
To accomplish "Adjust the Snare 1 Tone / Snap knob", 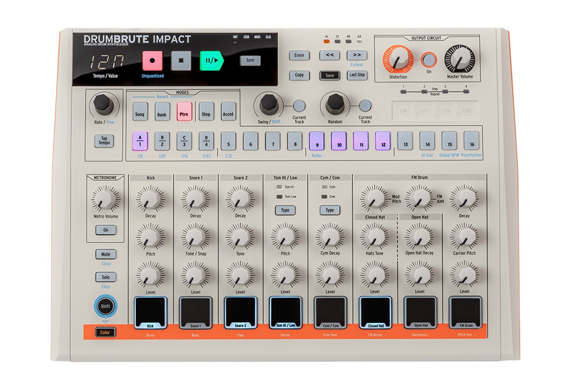I will coord(195,237).
